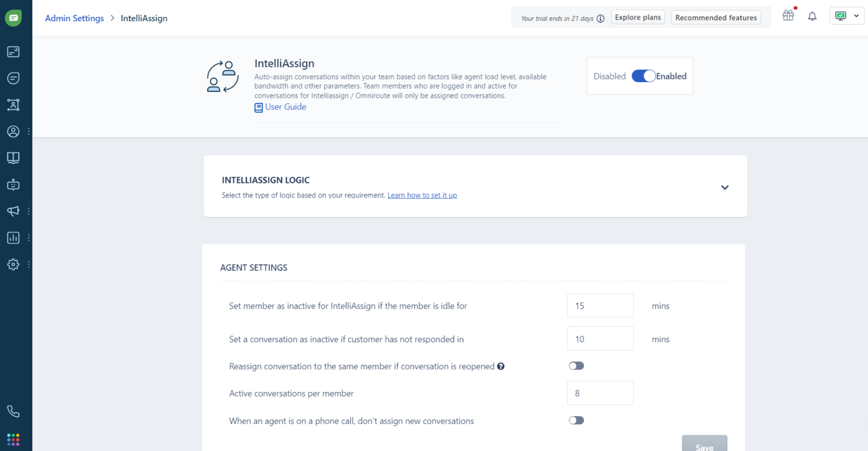Click the gift box icon
Screen dimensions: 868x451
[x=788, y=16]
